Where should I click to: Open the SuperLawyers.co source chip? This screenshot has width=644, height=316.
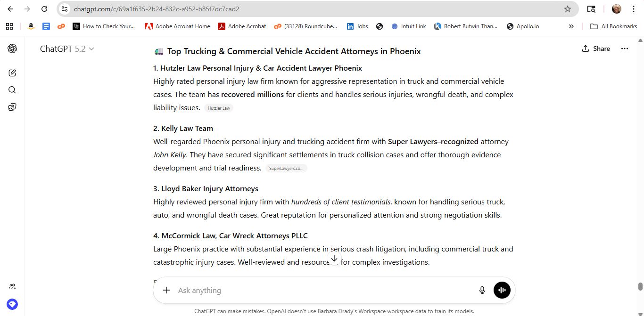pyautogui.click(x=286, y=169)
